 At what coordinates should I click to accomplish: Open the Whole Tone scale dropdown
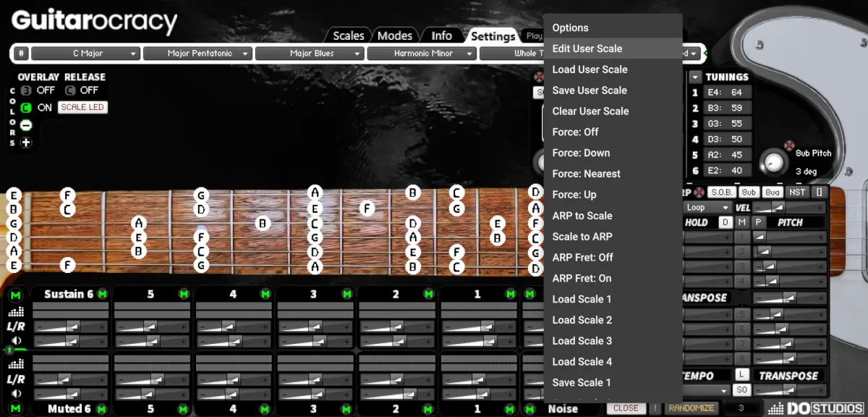click(511, 54)
